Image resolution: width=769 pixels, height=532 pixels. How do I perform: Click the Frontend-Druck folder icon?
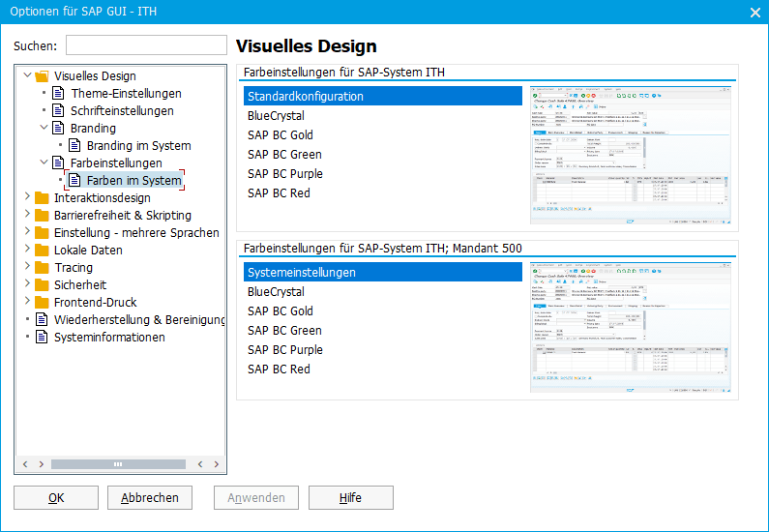(43, 303)
